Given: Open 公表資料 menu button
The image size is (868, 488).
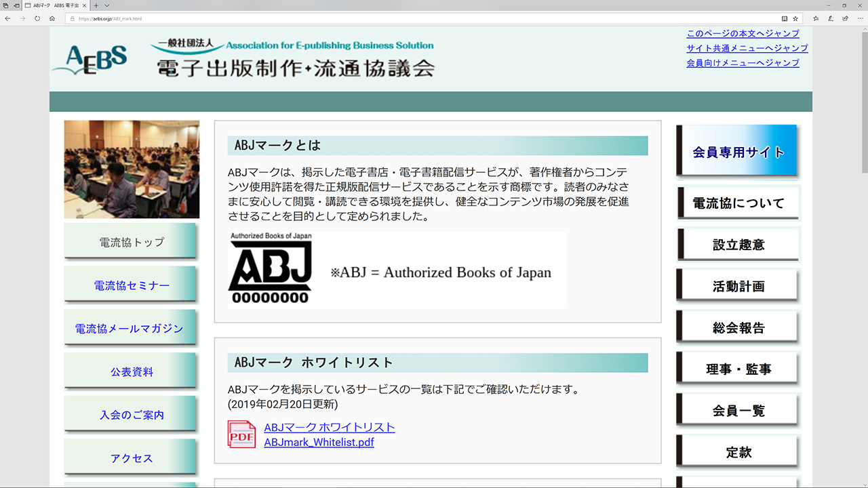Looking at the screenshot, I should pyautogui.click(x=130, y=371).
